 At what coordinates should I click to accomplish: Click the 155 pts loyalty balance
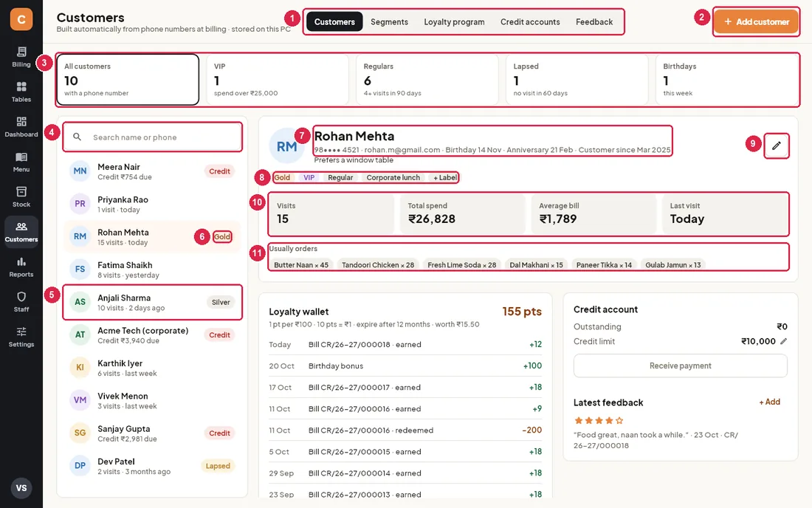click(x=521, y=311)
